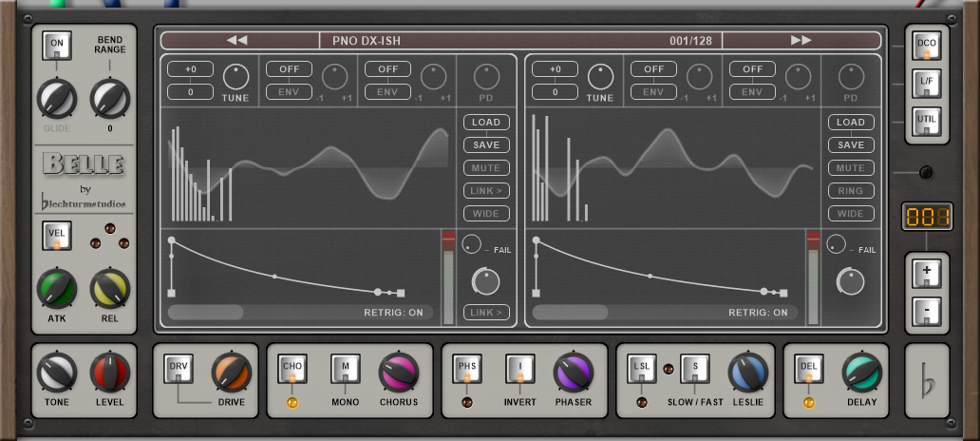
Task: Click SAVE in the right oscillator
Action: pyautogui.click(x=851, y=145)
